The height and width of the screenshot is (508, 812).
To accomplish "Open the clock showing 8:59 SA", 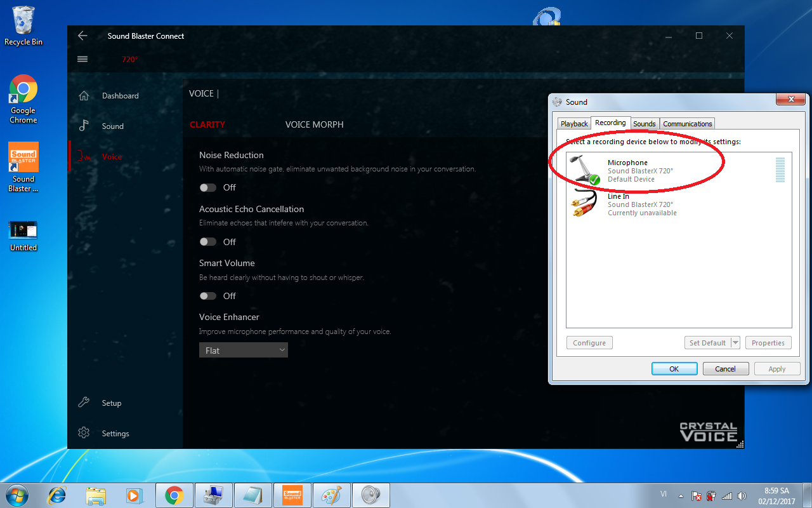I will pos(776,496).
